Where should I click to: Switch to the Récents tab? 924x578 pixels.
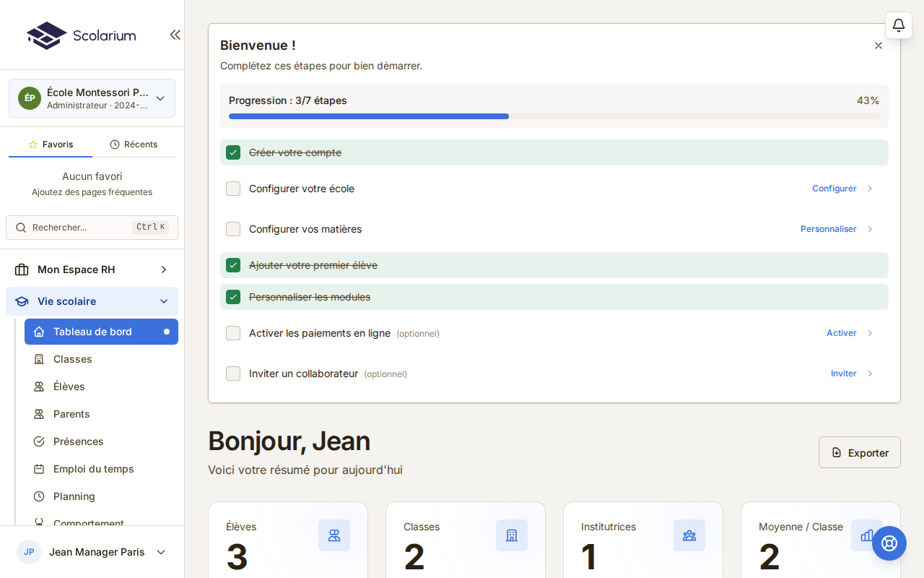(134, 144)
